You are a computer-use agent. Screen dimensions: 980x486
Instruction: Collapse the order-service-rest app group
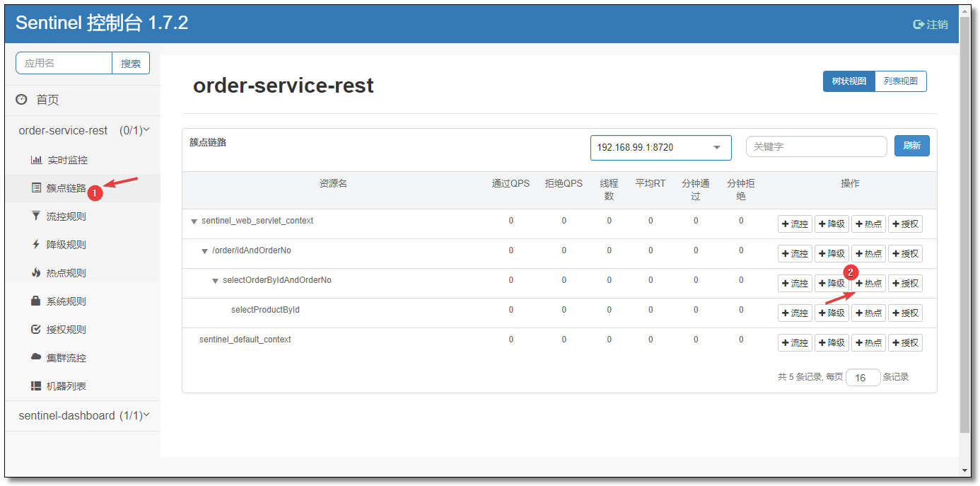(83, 130)
